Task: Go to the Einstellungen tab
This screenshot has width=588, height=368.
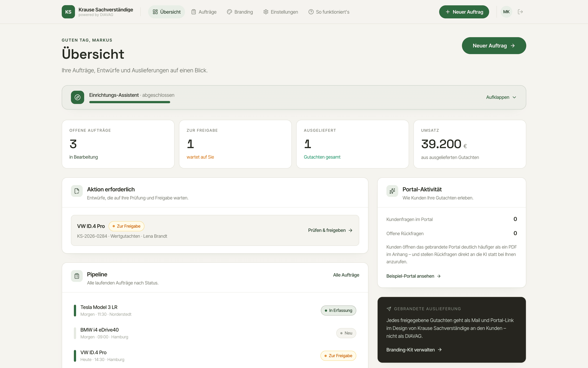Action: 281,12
